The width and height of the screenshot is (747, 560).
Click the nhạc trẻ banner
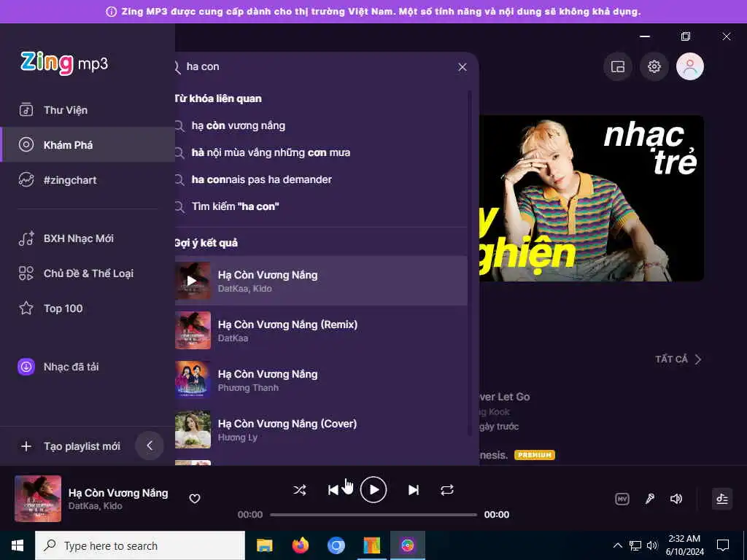(591, 198)
